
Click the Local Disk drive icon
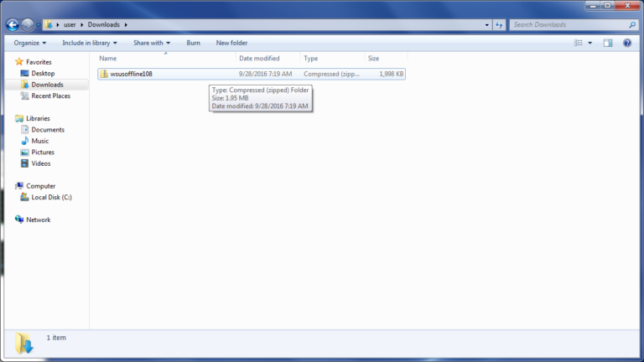coord(24,197)
